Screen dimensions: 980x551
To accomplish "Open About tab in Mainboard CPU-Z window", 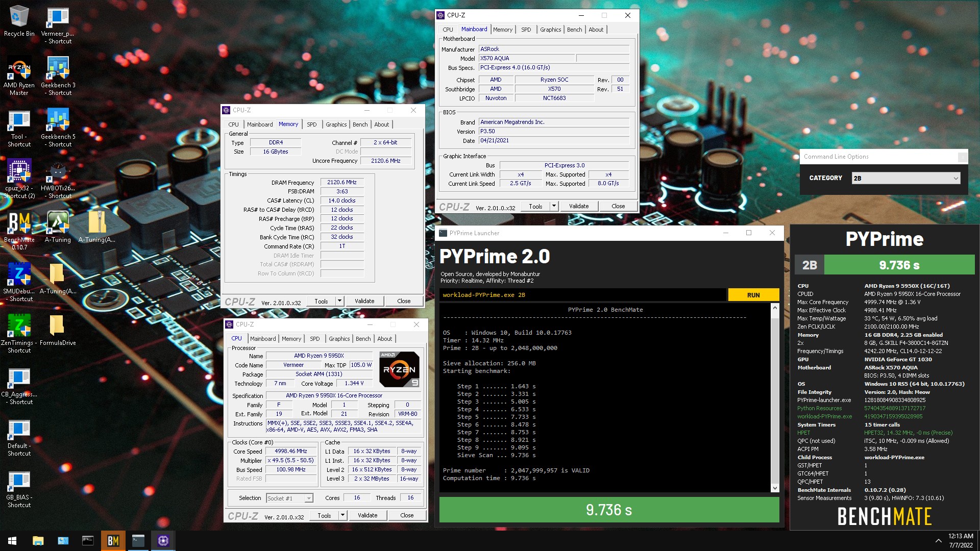I will click(x=596, y=30).
